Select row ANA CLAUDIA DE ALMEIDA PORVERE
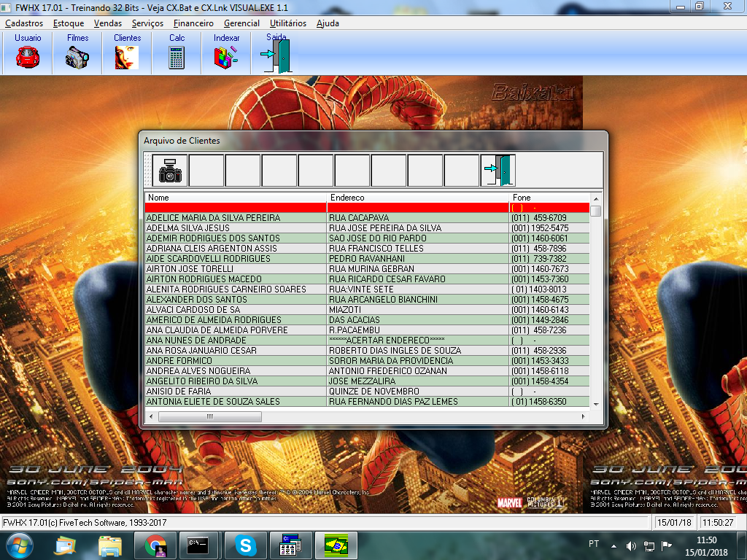This screenshot has width=747, height=560. (367, 330)
